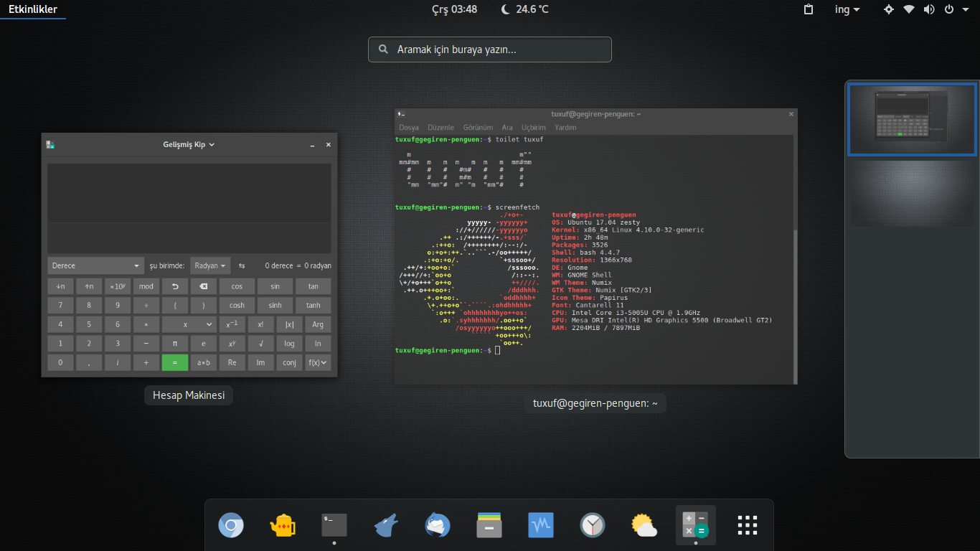This screenshot has height=551, width=980.
Task: Click the calculator display area
Action: click(189, 208)
